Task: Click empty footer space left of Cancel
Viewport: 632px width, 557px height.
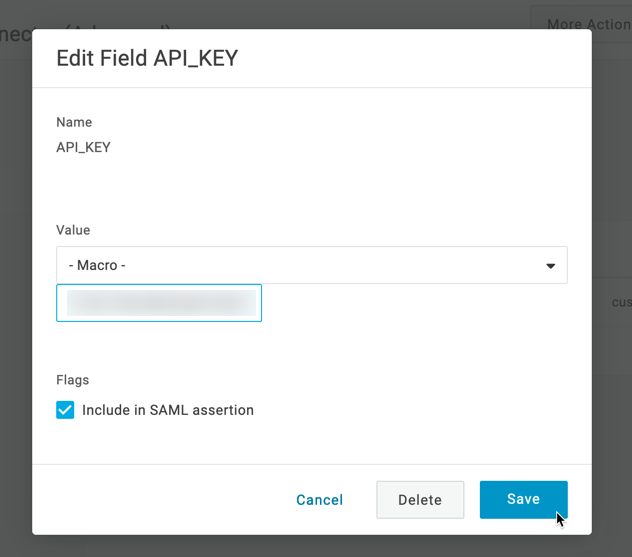Action: coord(160,500)
